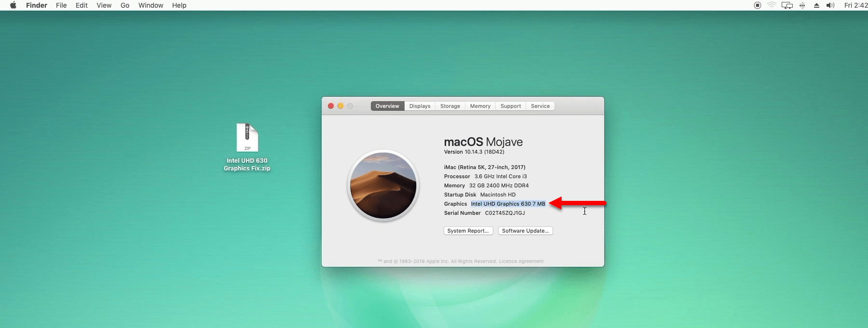Switch to the Service tab
The width and height of the screenshot is (868, 328).
(x=540, y=106)
